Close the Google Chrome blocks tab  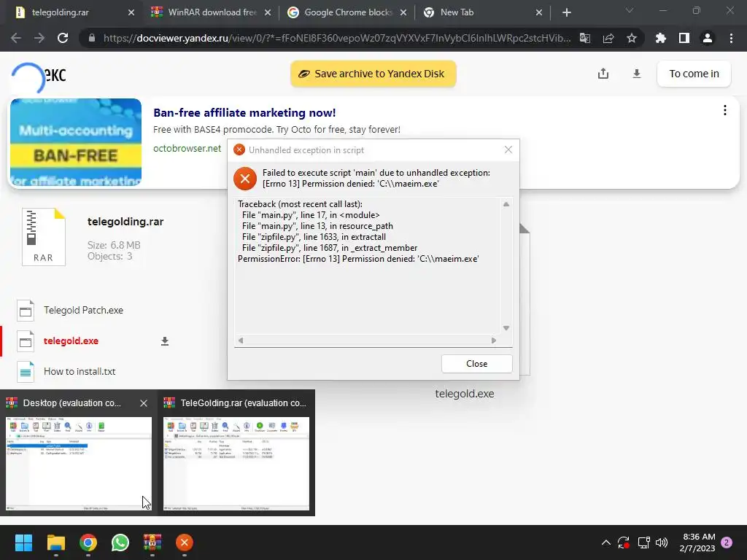pyautogui.click(x=403, y=12)
